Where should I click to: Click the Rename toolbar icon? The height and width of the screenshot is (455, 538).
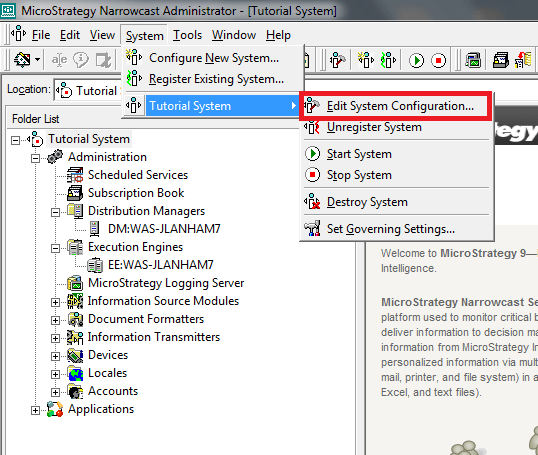click(x=59, y=60)
